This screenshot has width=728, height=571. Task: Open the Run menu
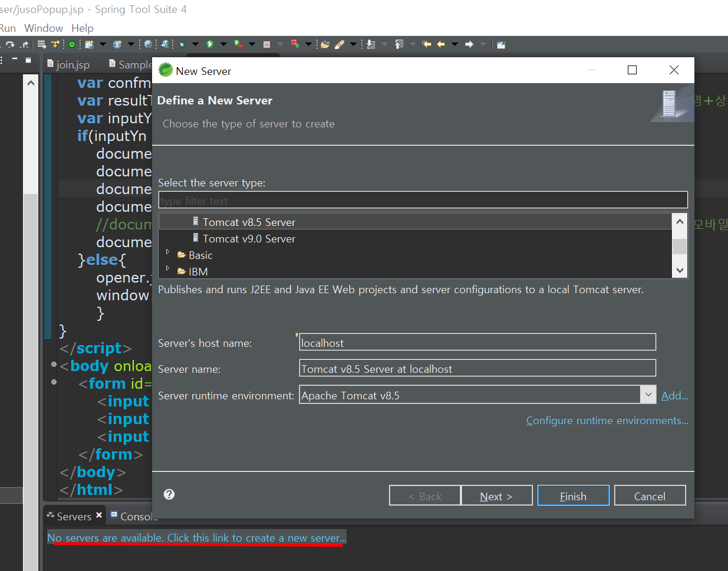tap(8, 28)
